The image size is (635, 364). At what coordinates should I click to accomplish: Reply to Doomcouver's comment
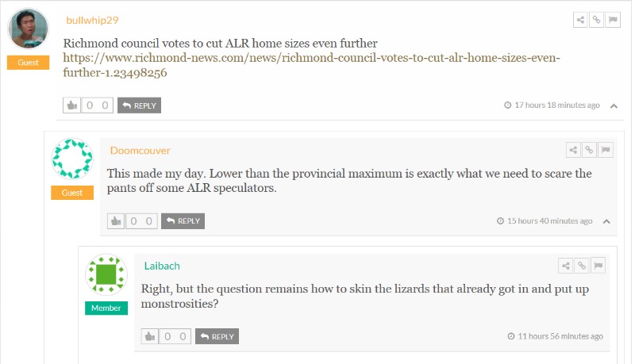(x=183, y=221)
